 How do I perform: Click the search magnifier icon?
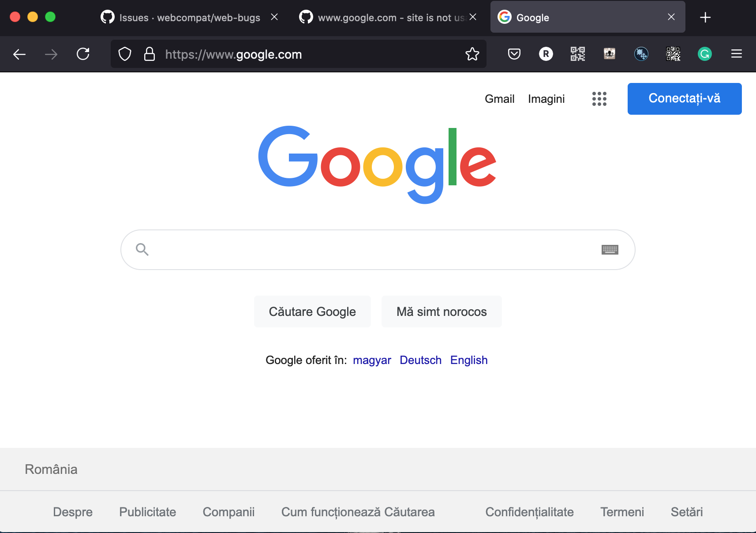pyautogui.click(x=142, y=249)
